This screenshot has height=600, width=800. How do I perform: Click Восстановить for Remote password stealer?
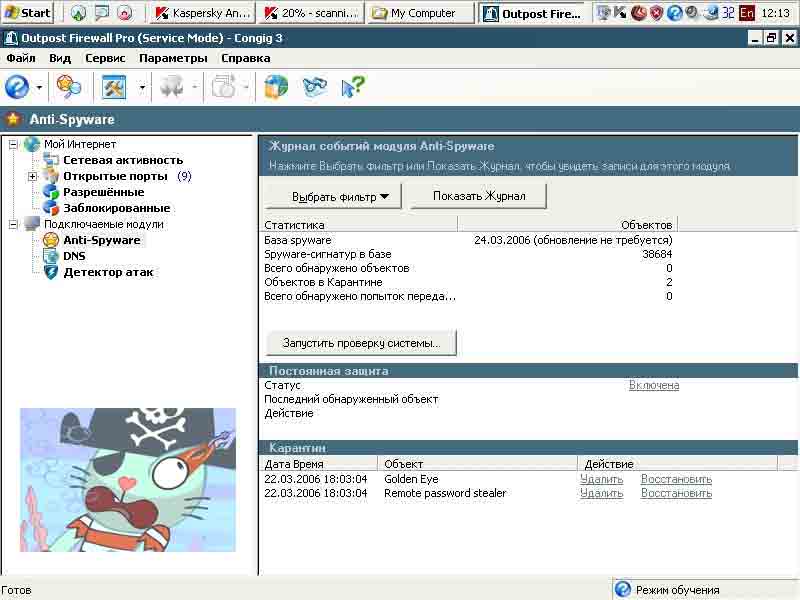point(676,493)
